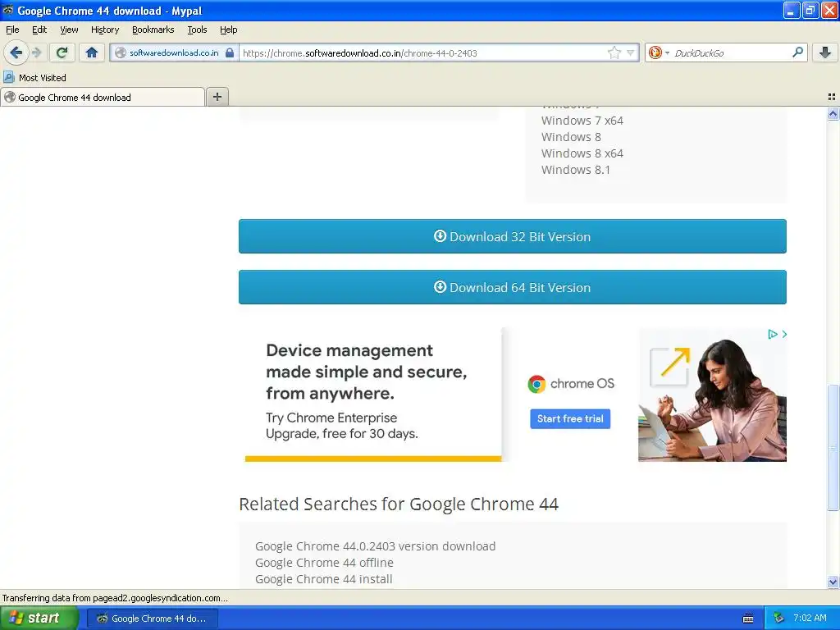
Task: Click Download 64 Bit Version button
Action: click(512, 287)
